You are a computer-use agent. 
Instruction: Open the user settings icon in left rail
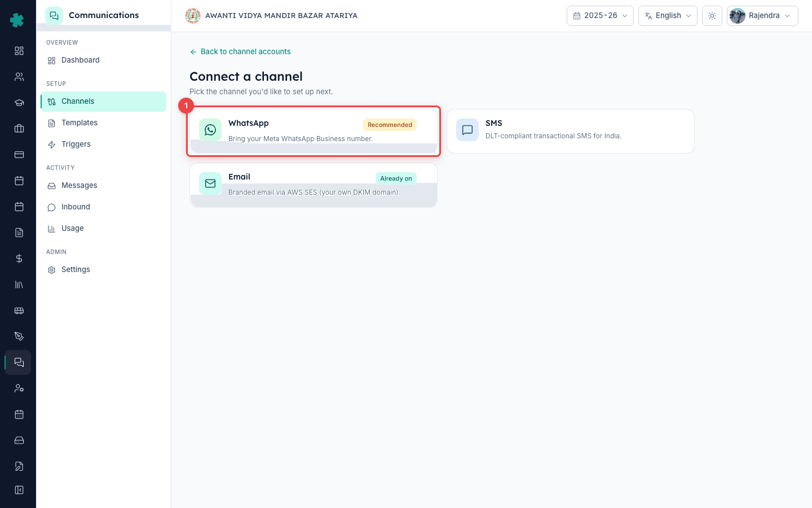click(x=19, y=388)
